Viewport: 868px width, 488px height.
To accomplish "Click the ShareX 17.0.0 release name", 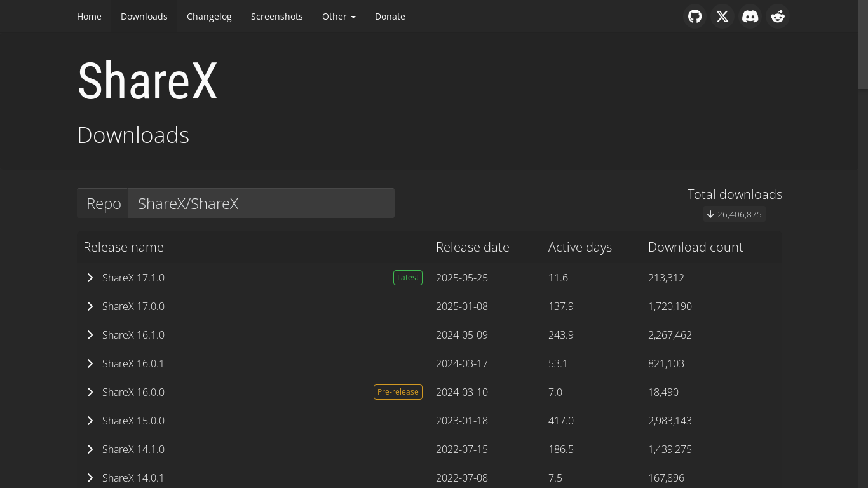I will [x=133, y=306].
